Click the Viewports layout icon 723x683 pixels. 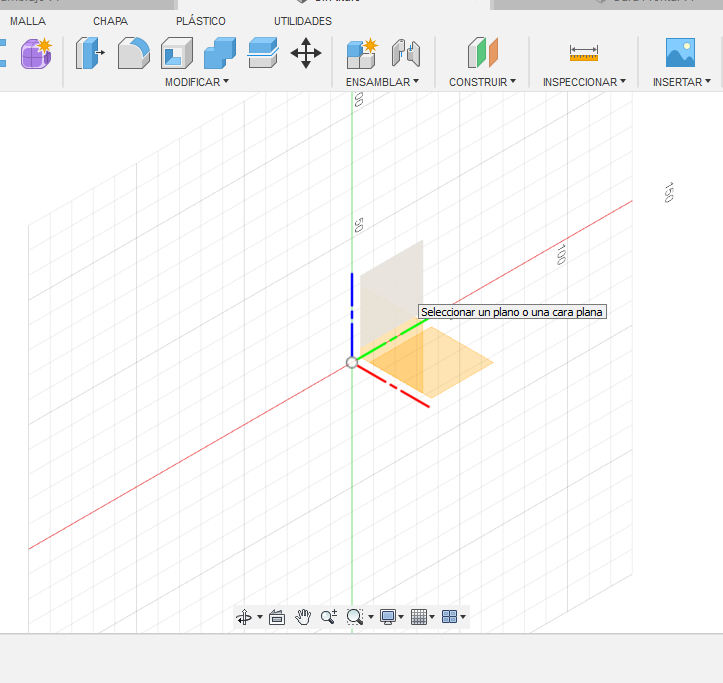[x=449, y=617]
